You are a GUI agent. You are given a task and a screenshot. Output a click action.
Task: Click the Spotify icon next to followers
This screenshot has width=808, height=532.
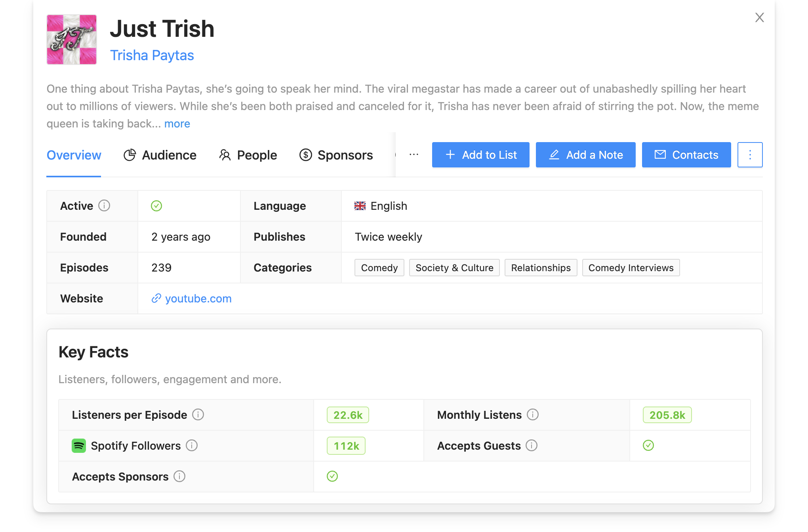pos(79,445)
